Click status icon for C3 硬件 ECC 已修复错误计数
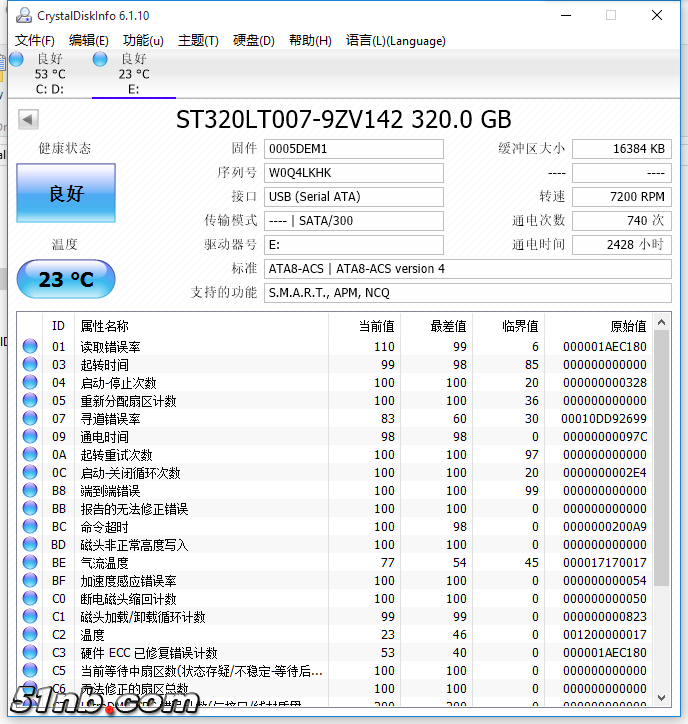Image resolution: width=688 pixels, height=724 pixels. [30, 652]
